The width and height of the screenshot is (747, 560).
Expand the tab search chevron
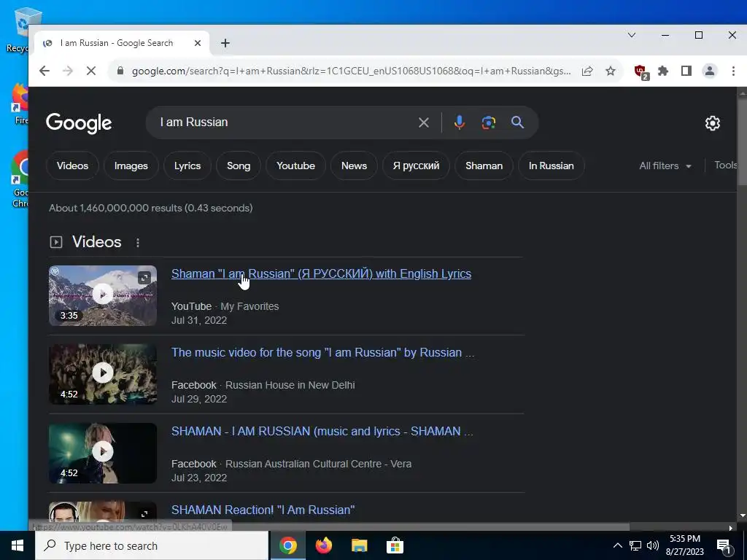click(x=632, y=35)
